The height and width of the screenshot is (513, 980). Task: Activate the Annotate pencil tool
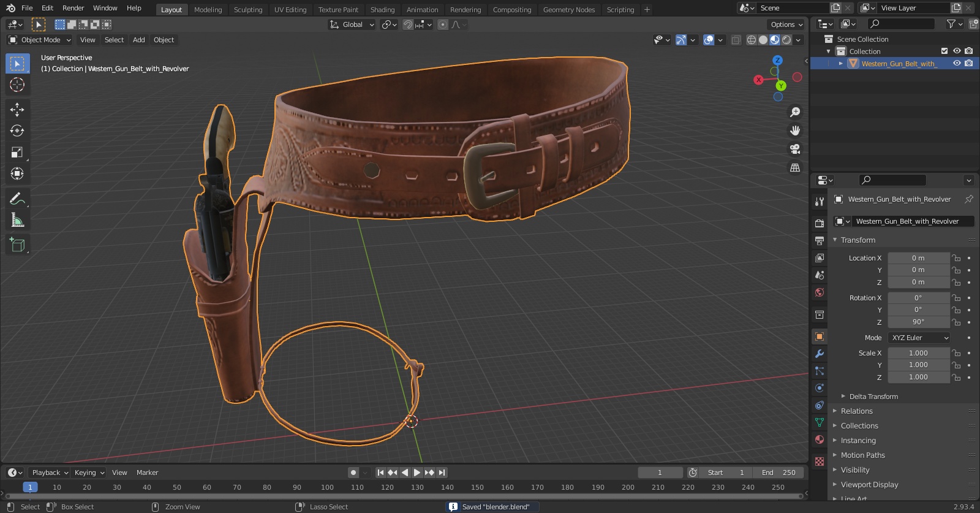[x=17, y=199]
